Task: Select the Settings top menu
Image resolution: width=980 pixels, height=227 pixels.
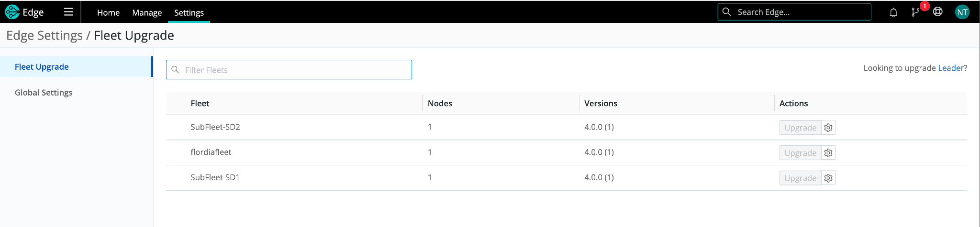Action: pos(189,13)
